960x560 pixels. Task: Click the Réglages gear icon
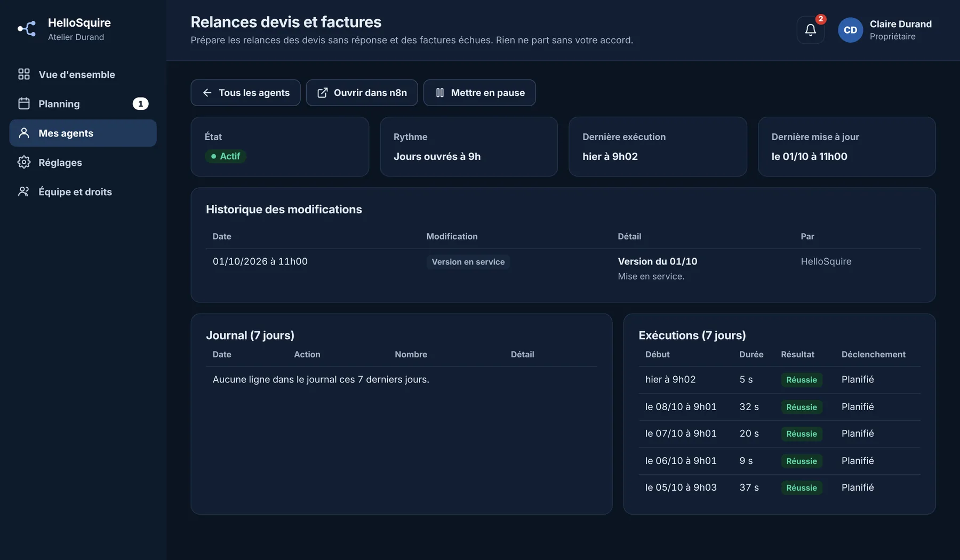tap(24, 162)
